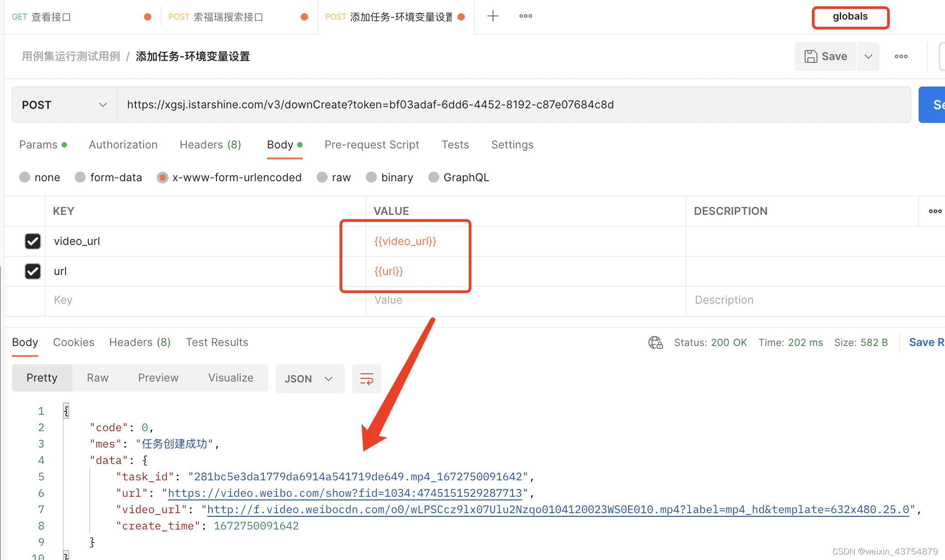Viewport: 945px width, 560px height.
Task: Uncheck the video_url parameter checkbox
Action: pyautogui.click(x=33, y=241)
